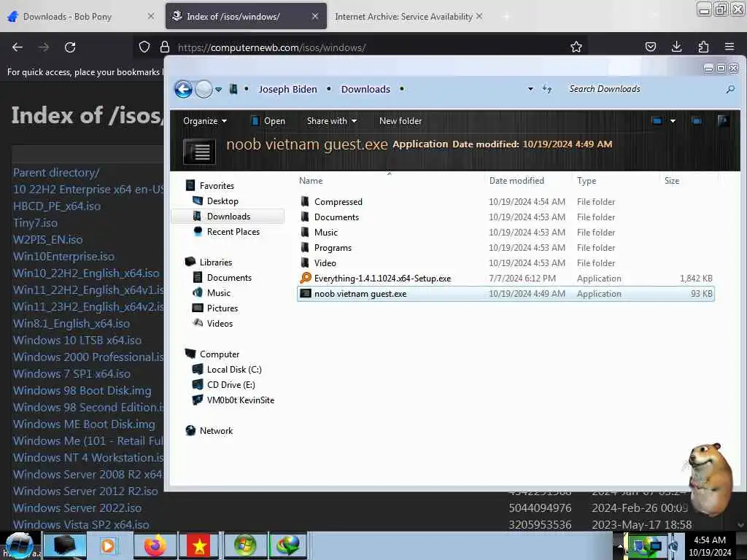Click Explorer's greyed forward navigation button
This screenshot has height=560, width=747.
pyautogui.click(x=204, y=89)
